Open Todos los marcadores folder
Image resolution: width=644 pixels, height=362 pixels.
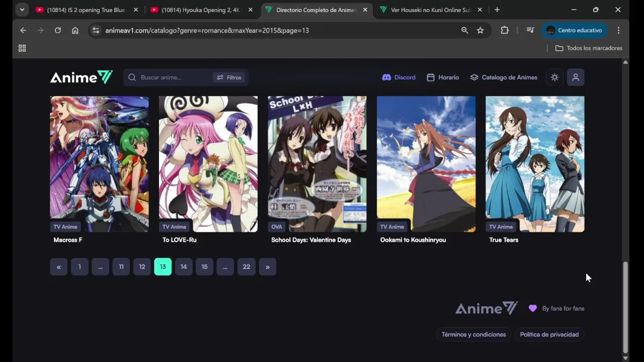(589, 48)
